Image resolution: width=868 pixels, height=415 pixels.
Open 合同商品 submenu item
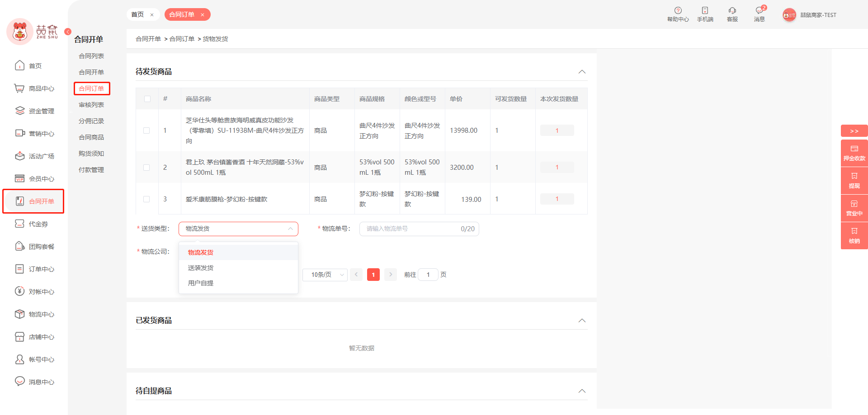point(91,137)
